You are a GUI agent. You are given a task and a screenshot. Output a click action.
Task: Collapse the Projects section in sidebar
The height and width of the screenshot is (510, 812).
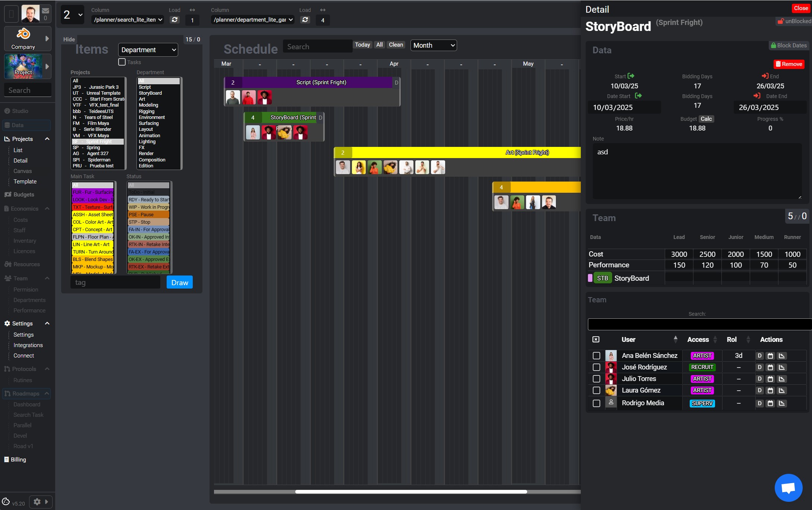47,139
